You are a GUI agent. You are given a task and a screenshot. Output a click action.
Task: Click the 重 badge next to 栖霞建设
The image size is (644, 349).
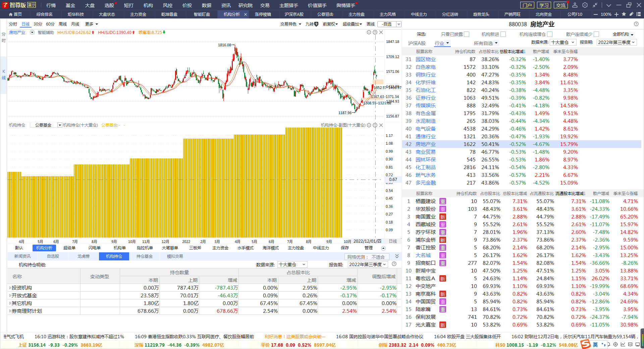443,201
